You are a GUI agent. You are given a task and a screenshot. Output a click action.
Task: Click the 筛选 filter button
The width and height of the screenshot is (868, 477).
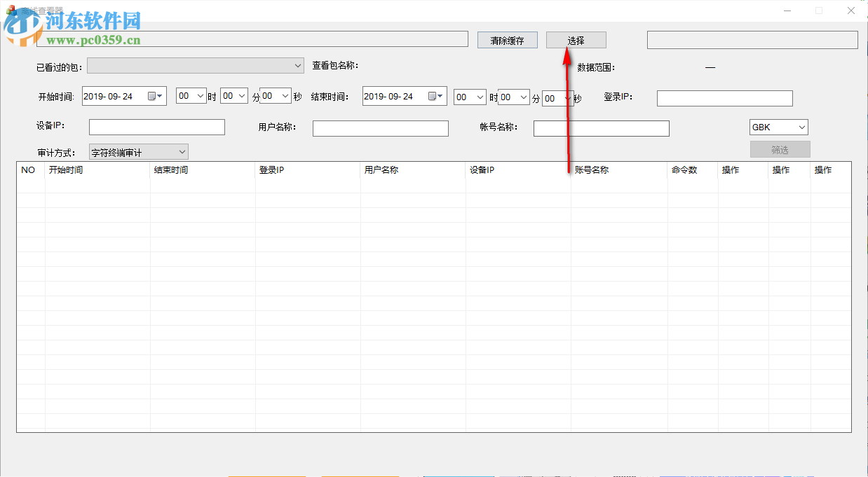[x=780, y=149]
